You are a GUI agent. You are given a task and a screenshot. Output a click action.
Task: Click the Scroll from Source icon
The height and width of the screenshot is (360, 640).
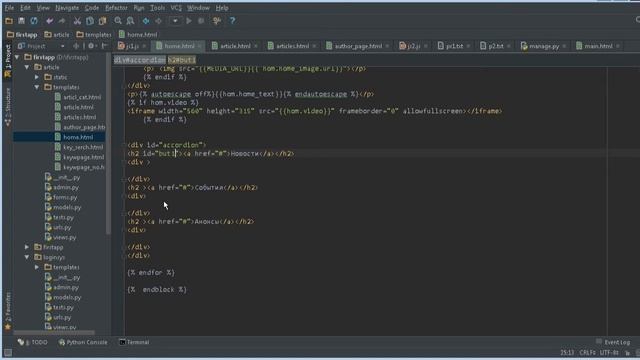76,46
